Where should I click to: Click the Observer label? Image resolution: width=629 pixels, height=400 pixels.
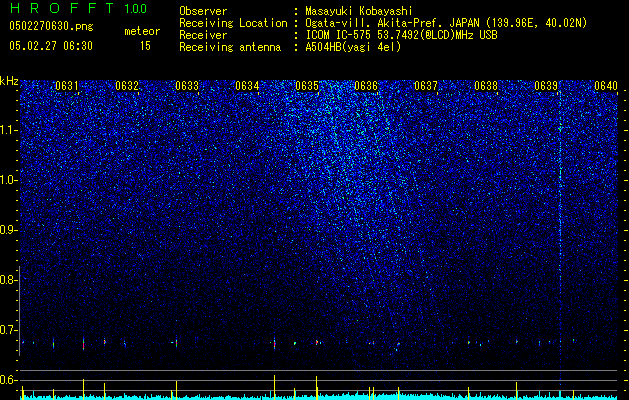(203, 11)
